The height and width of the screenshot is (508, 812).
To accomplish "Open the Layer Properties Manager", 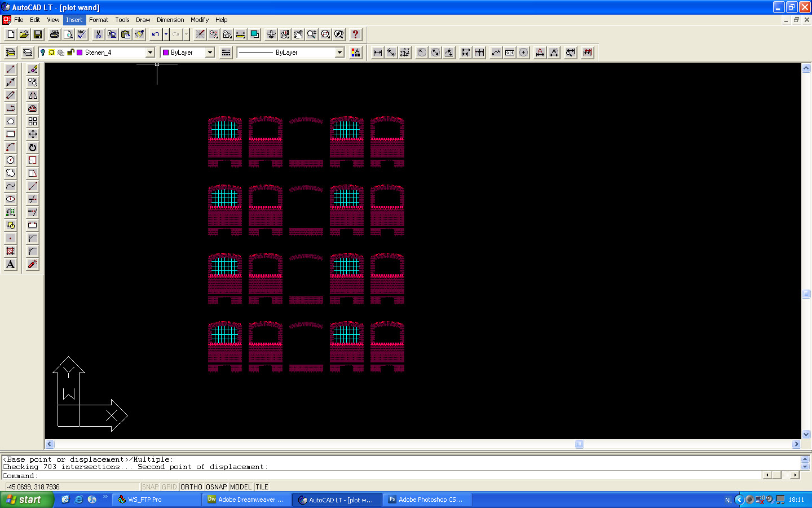I will 10,52.
